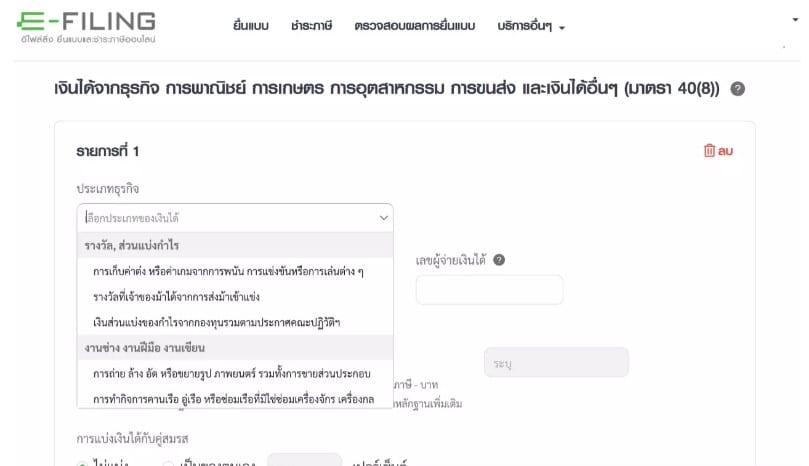Click help icon beside มาตรา 40(8) heading

(x=737, y=89)
